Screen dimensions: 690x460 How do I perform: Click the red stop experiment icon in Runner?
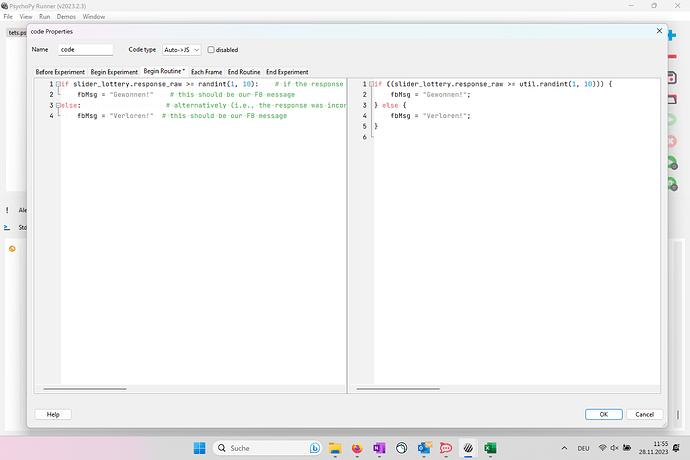coord(672,141)
